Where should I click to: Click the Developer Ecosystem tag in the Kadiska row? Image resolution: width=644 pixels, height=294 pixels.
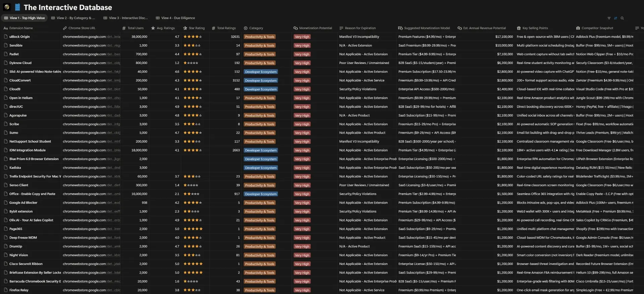pos(261,168)
